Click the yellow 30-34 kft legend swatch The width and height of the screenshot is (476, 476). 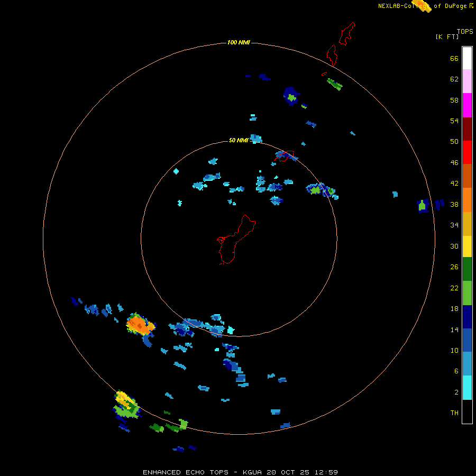coord(467,246)
